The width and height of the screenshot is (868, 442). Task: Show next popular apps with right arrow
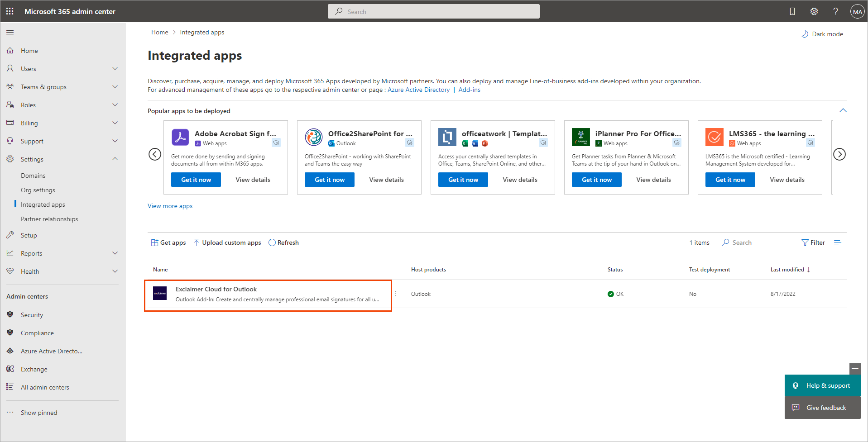pos(839,154)
